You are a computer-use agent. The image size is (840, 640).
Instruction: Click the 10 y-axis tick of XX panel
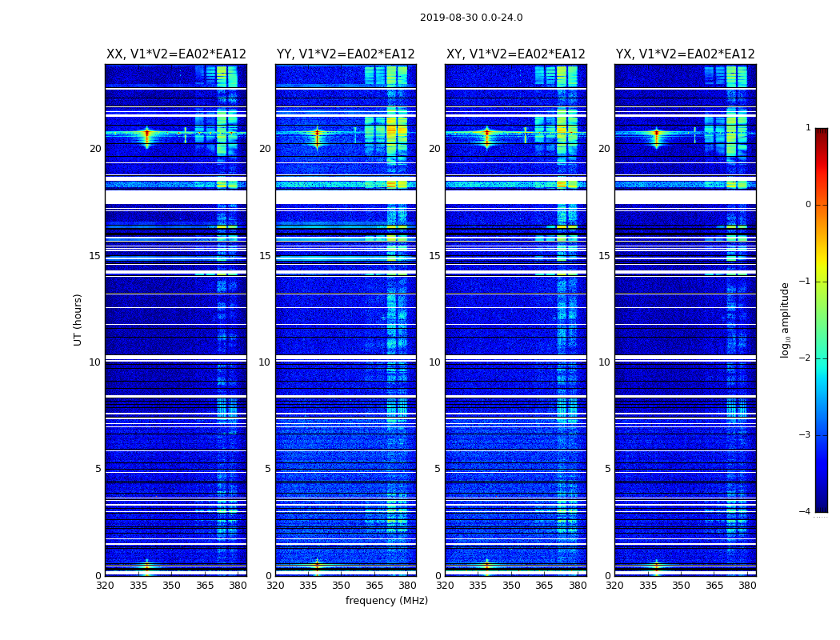pyautogui.click(x=95, y=362)
